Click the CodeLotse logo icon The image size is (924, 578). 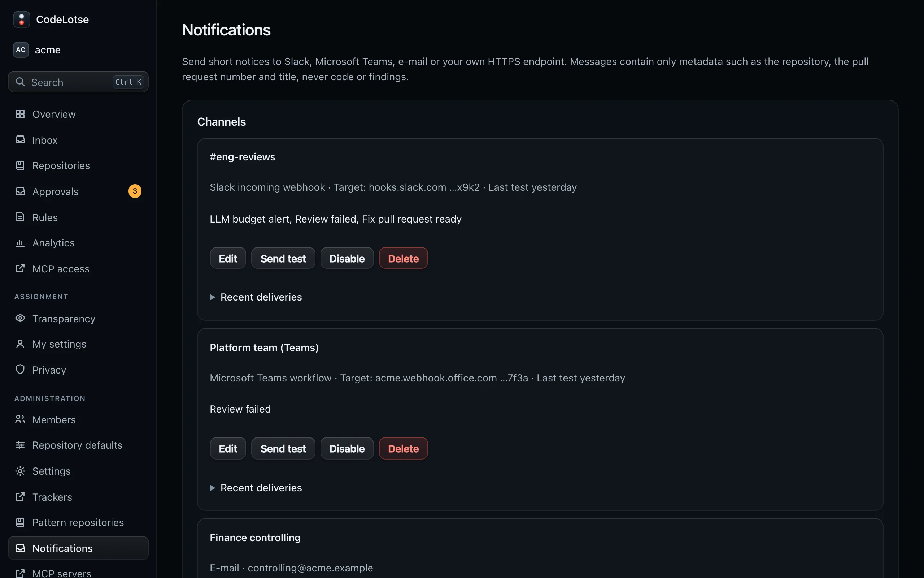pos(21,20)
